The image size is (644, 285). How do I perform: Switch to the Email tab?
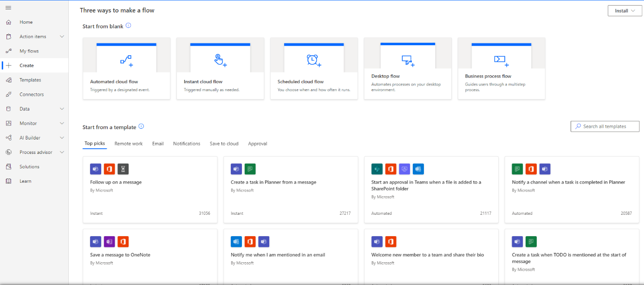(x=158, y=144)
